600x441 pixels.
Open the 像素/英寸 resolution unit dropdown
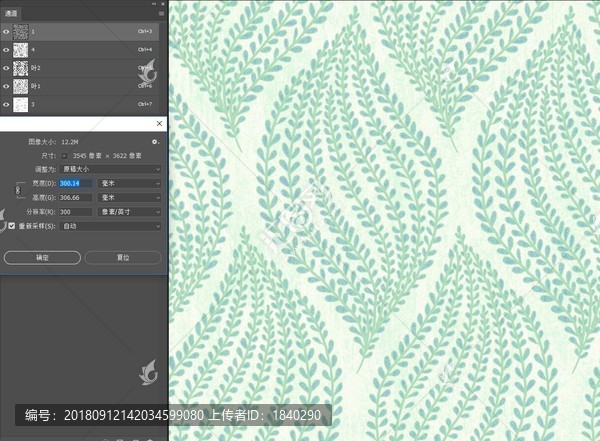coord(130,212)
